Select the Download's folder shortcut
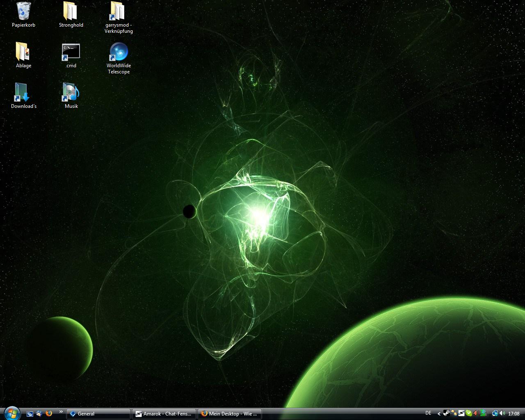The width and height of the screenshot is (525, 420). click(x=23, y=93)
